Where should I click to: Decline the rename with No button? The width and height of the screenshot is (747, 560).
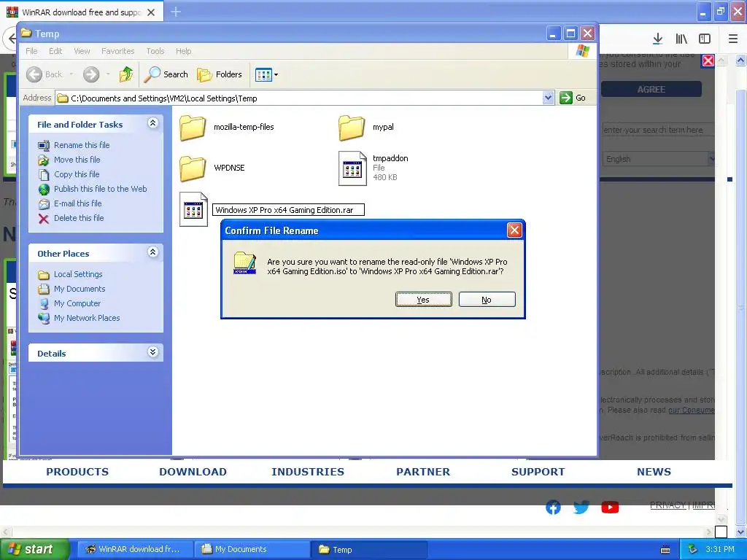coord(487,300)
